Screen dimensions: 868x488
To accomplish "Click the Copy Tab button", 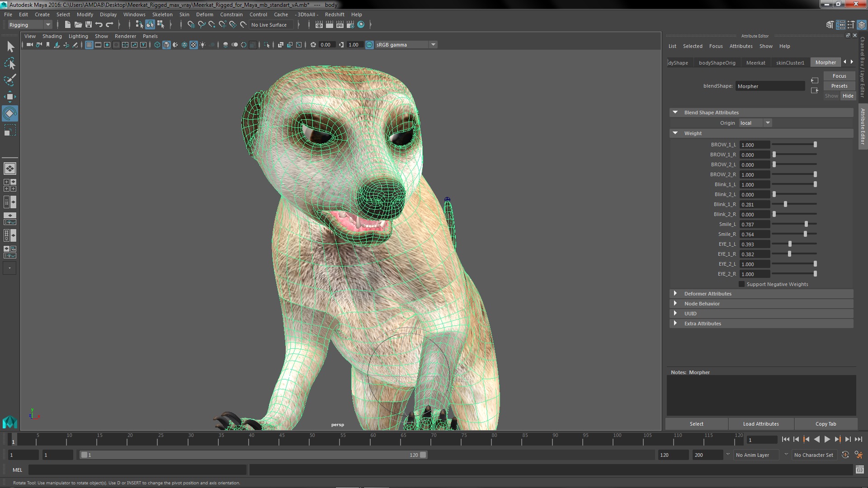I will (x=826, y=424).
